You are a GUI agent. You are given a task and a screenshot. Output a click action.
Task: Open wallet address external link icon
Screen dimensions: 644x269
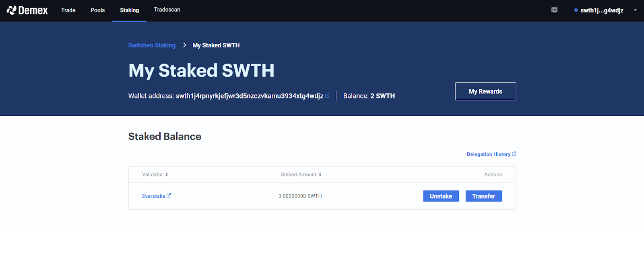(x=327, y=96)
